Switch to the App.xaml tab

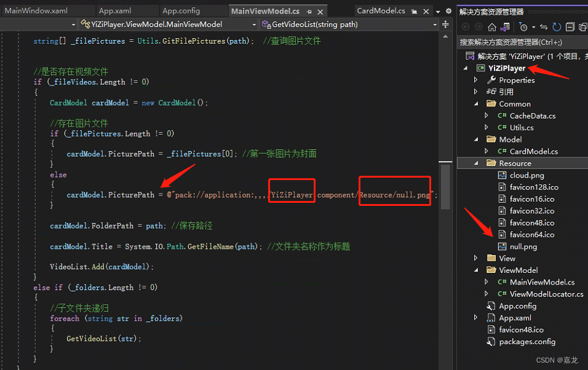click(115, 11)
